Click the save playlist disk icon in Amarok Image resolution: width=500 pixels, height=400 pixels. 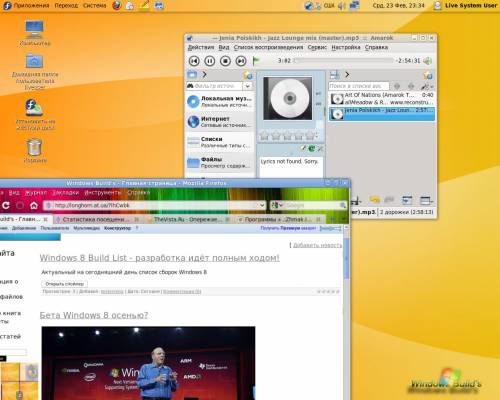(334, 74)
